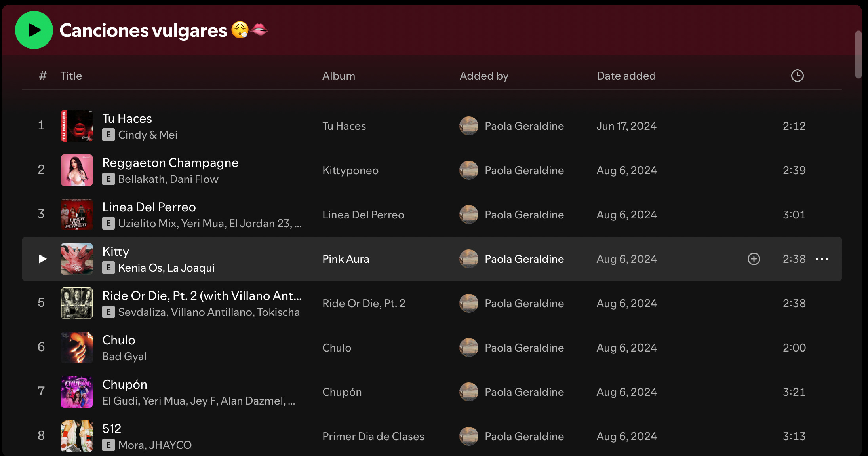This screenshot has height=456, width=868.
Task: Sort tracks by Date added header
Action: (626, 76)
